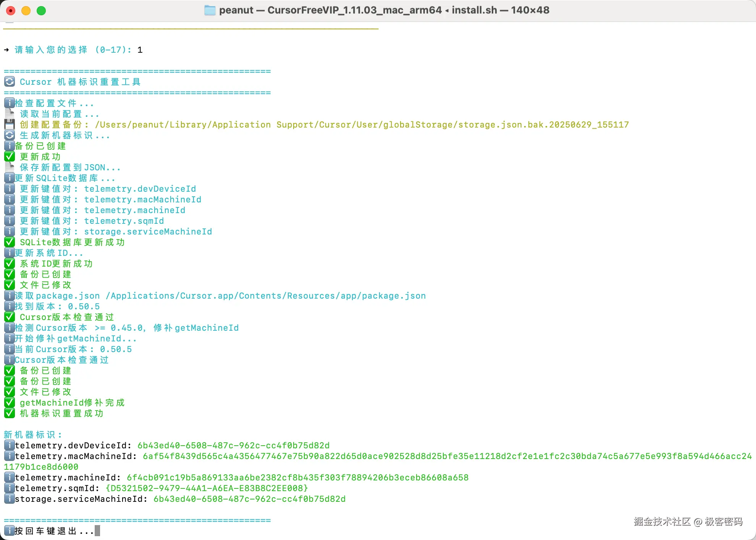Click info icon beside telemetry.sqmId value
This screenshot has height=540, width=756.
10,488
